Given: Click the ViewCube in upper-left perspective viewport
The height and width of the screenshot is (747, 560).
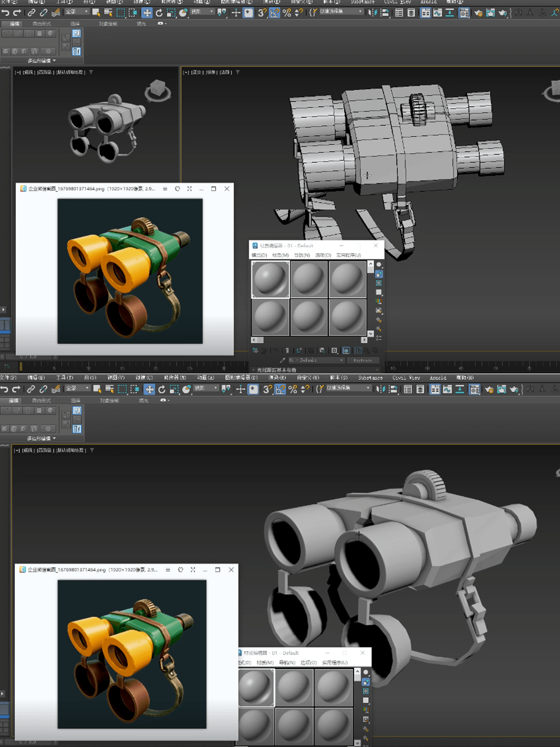Looking at the screenshot, I should [x=157, y=89].
